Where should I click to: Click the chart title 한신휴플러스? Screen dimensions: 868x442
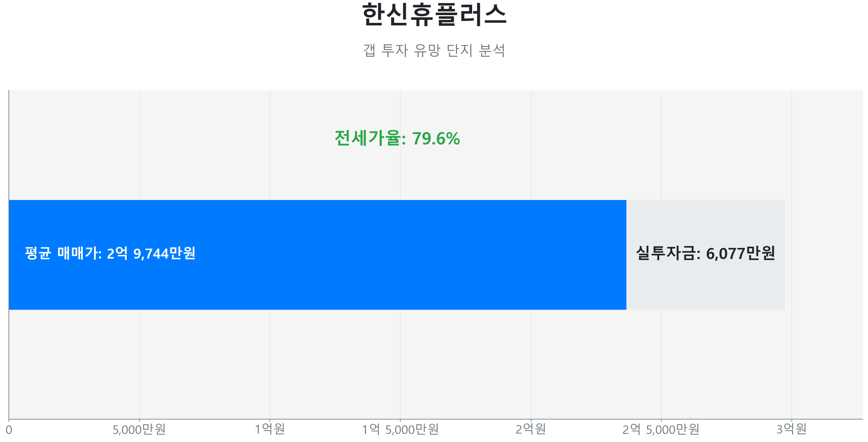pos(434,15)
